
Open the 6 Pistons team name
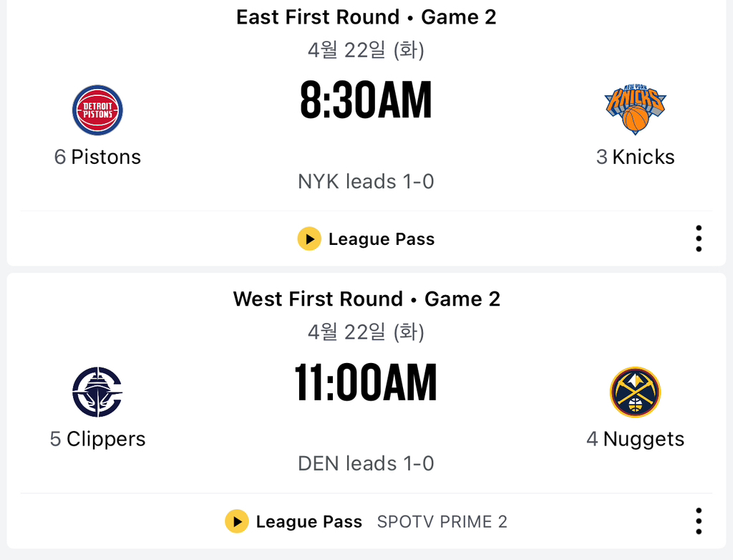click(97, 157)
